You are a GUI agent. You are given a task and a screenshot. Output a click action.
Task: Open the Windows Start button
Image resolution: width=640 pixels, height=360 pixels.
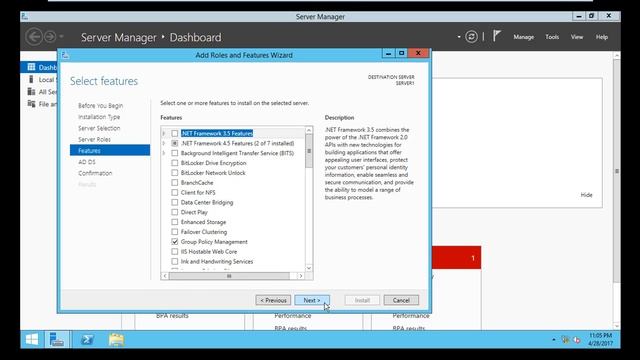tap(32, 340)
